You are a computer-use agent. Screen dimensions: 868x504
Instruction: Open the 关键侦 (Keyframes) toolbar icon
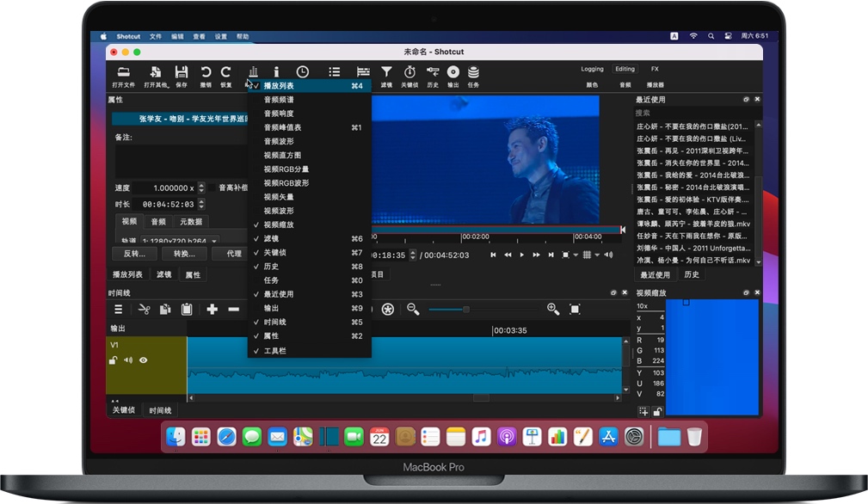(409, 72)
